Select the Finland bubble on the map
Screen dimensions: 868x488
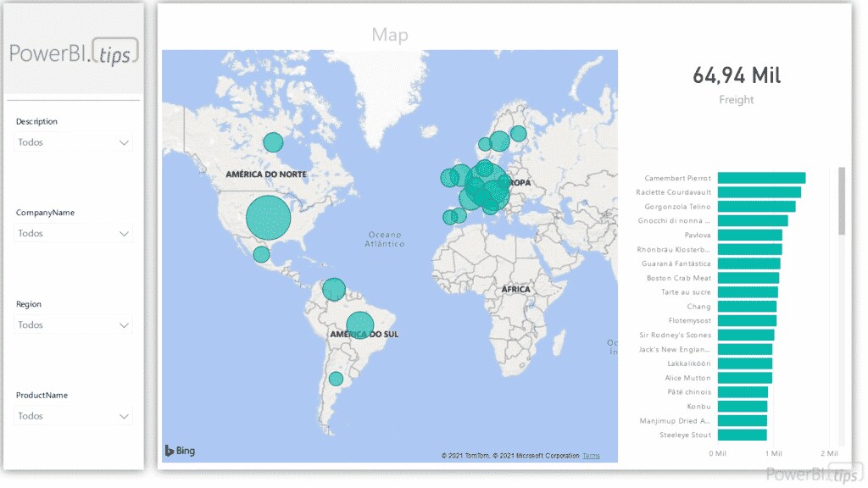coord(519,133)
